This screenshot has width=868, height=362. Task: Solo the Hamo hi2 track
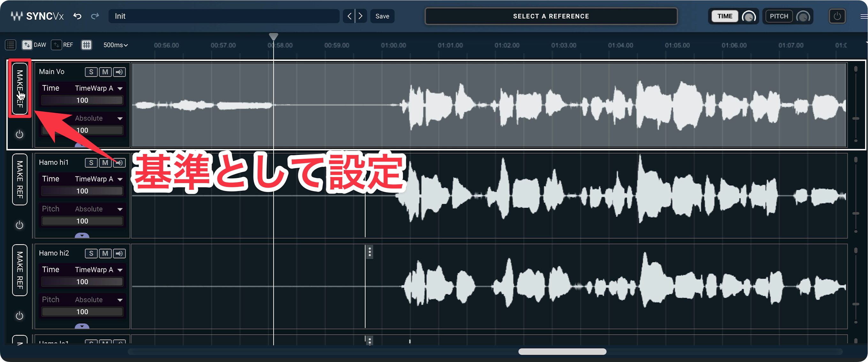91,253
